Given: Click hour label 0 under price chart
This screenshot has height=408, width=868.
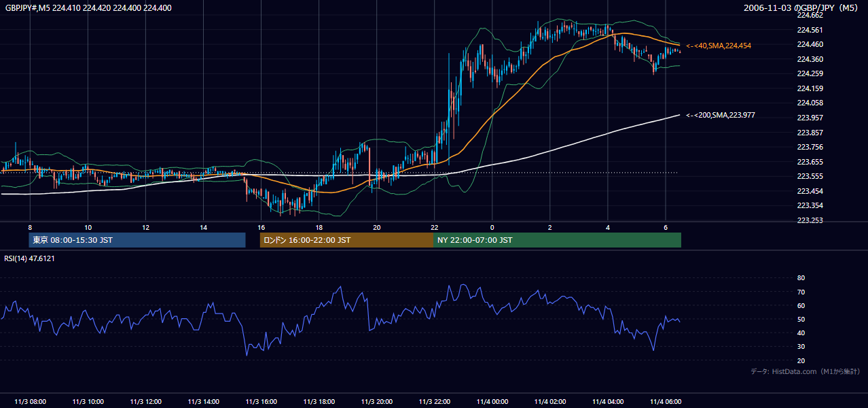Looking at the screenshot, I should pos(492,227).
